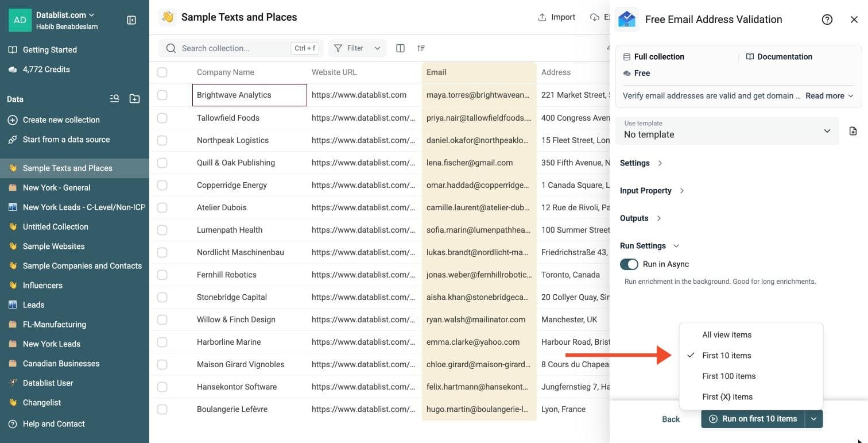Click the run button dropdown arrow
Viewport: 868px width, 443px height.
[x=814, y=419]
